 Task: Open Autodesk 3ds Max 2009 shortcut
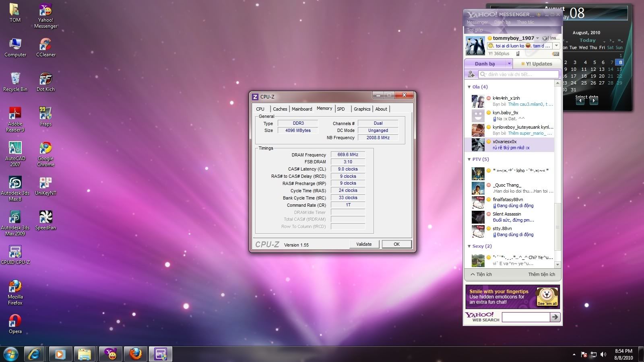[x=15, y=223]
